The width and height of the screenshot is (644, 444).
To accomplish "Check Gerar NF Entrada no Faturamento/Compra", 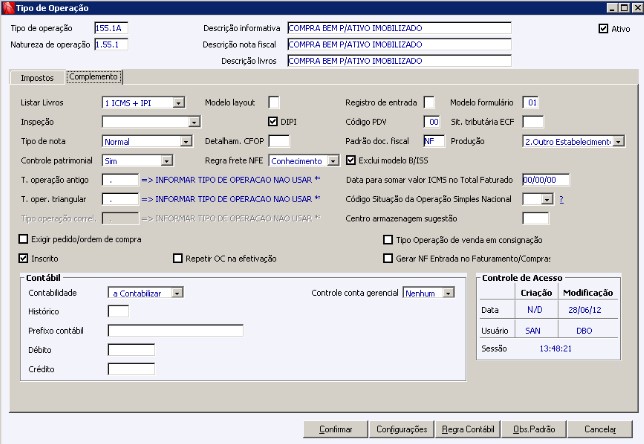I will [388, 258].
